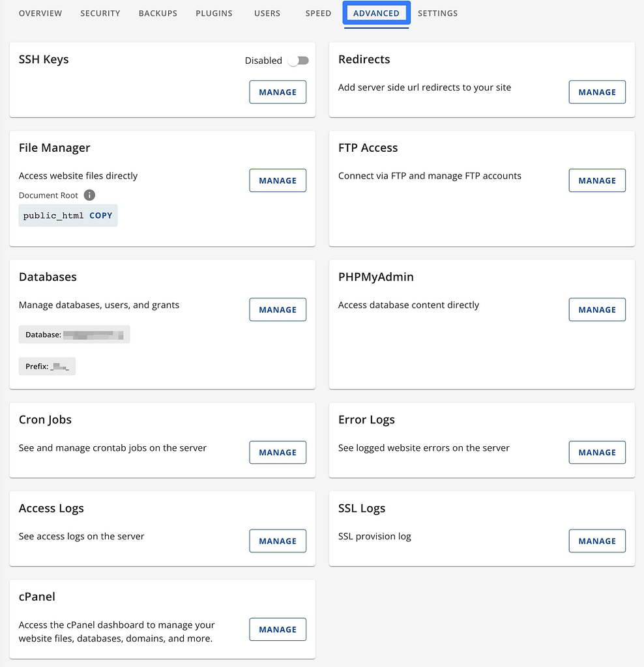Open Access Logs

[x=278, y=541]
